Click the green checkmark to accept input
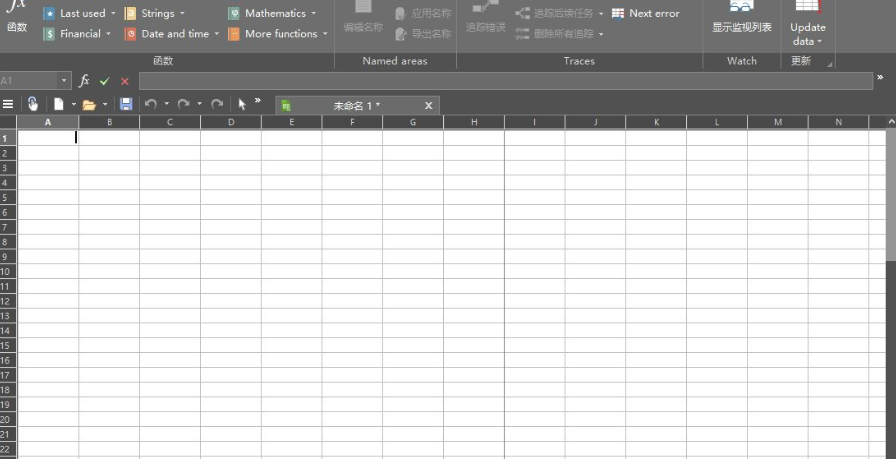 click(105, 81)
